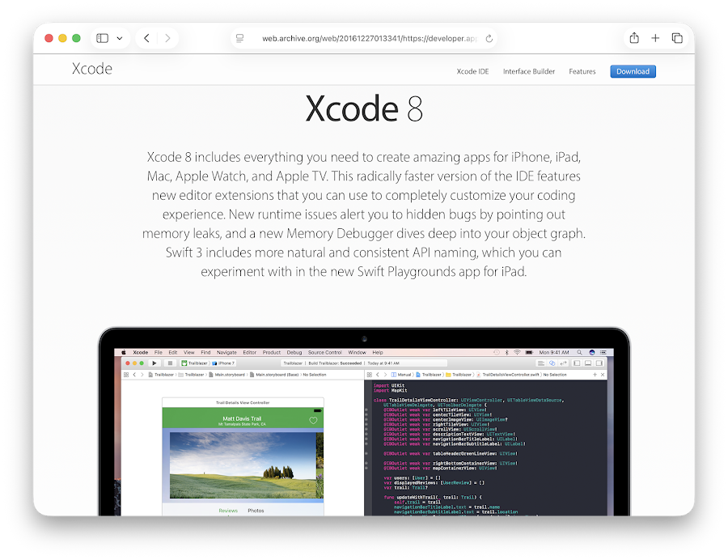
Task: Open the page menu icon in the address bar
Action: click(240, 38)
